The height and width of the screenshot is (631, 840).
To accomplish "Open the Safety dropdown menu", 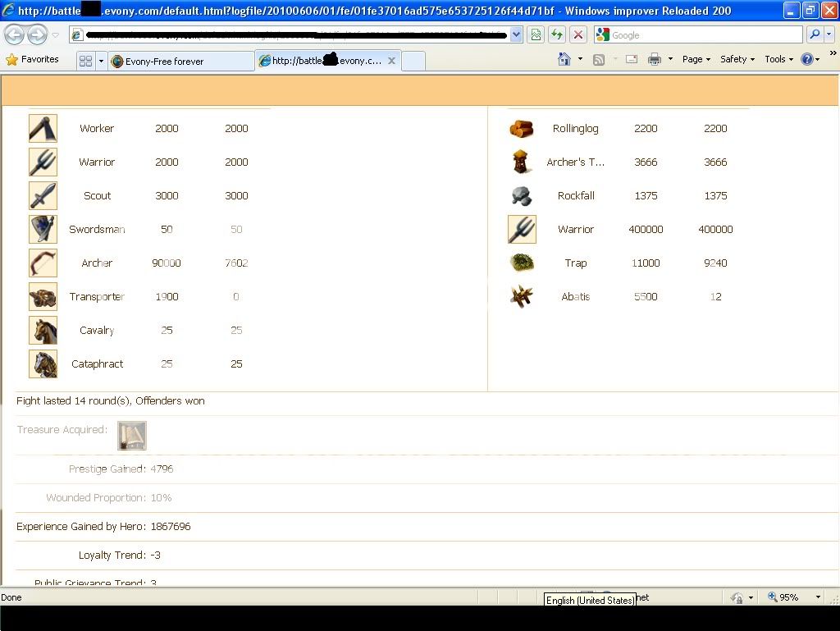I will [737, 59].
